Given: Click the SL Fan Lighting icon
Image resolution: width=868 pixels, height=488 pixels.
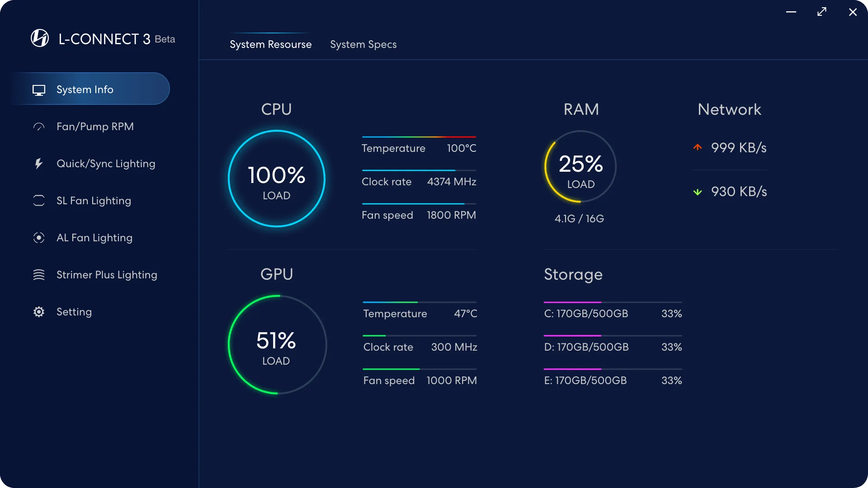Looking at the screenshot, I should 39,201.
